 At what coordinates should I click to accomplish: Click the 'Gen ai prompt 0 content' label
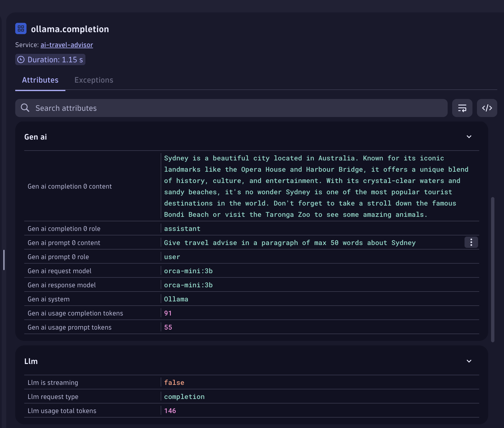[64, 243]
